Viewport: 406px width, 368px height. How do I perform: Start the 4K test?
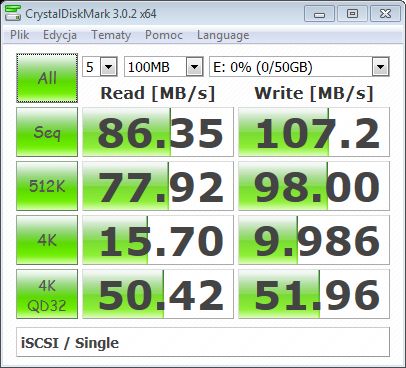47,240
